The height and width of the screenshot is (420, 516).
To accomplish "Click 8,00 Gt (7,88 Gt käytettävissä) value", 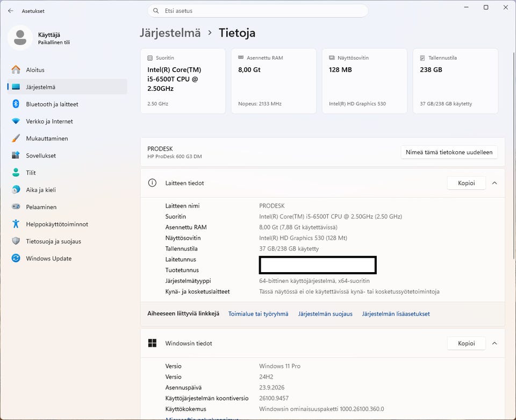I will tap(298, 227).
